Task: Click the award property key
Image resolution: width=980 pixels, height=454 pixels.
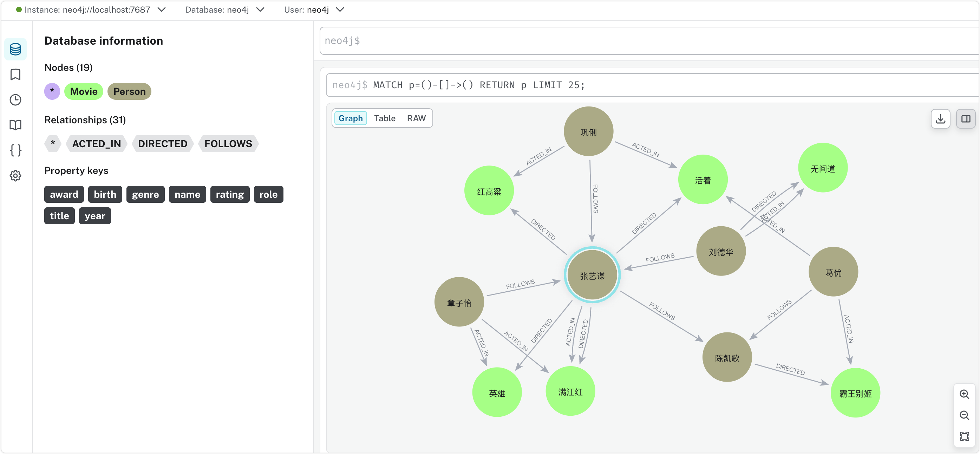Action: click(x=64, y=194)
